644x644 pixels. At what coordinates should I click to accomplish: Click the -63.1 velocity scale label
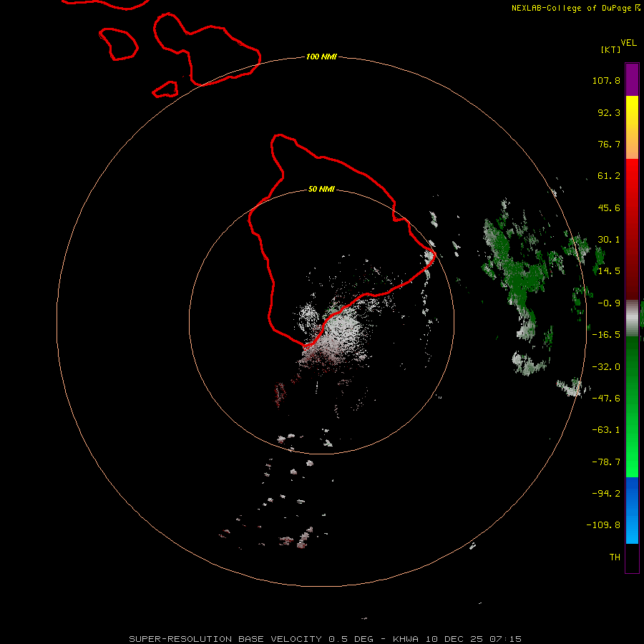pyautogui.click(x=606, y=430)
